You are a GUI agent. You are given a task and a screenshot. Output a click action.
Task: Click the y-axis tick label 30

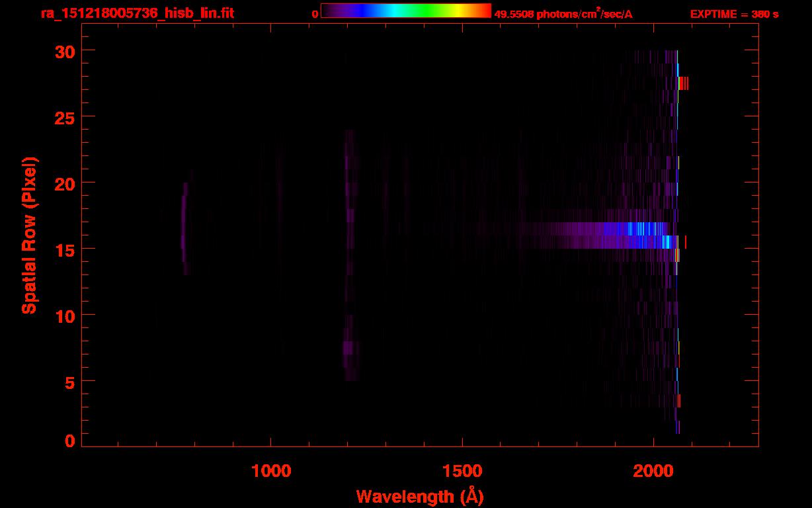click(66, 51)
